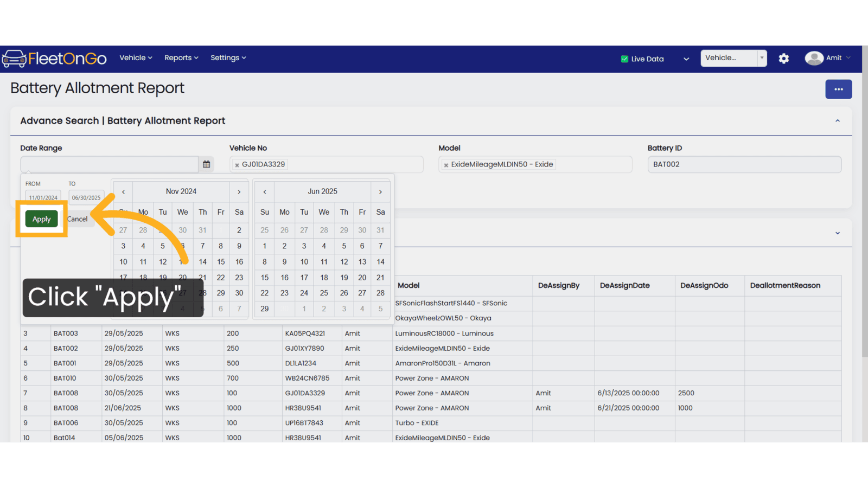Toggle the Live Data checkbox

pos(624,59)
